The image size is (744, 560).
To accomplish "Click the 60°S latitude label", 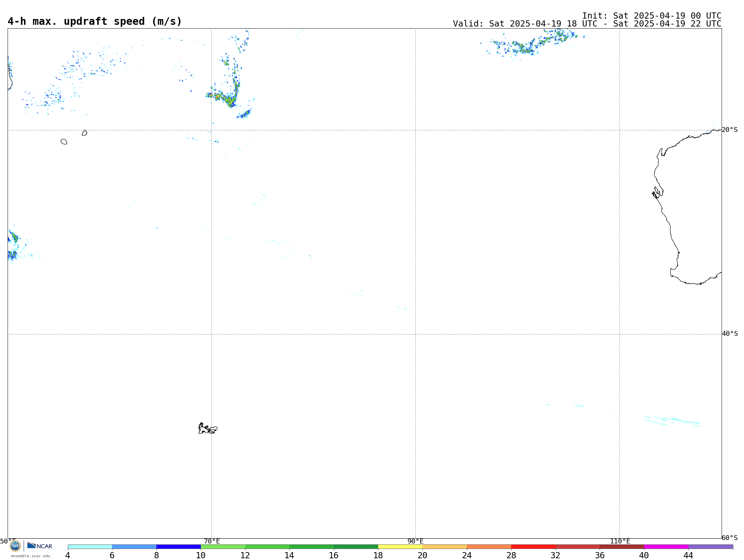I will (730, 538).
